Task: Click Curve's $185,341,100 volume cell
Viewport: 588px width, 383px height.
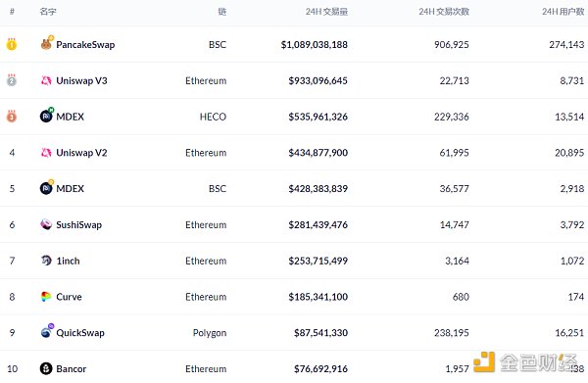Action: coord(318,297)
